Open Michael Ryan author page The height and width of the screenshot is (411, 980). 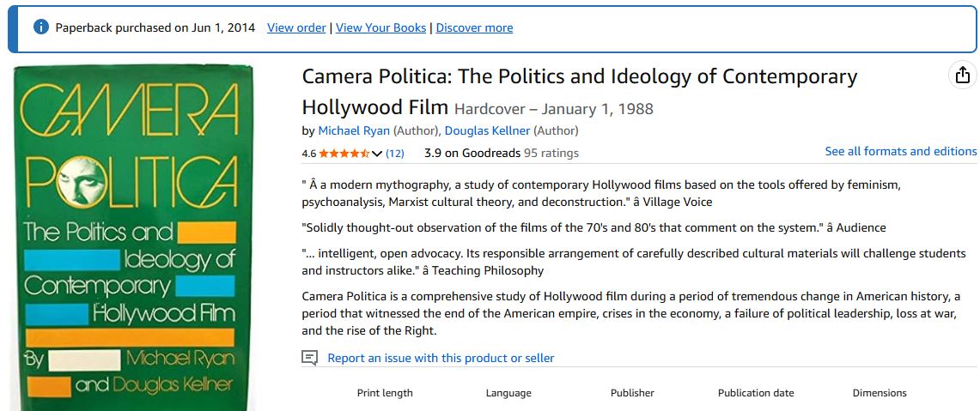coord(354,130)
